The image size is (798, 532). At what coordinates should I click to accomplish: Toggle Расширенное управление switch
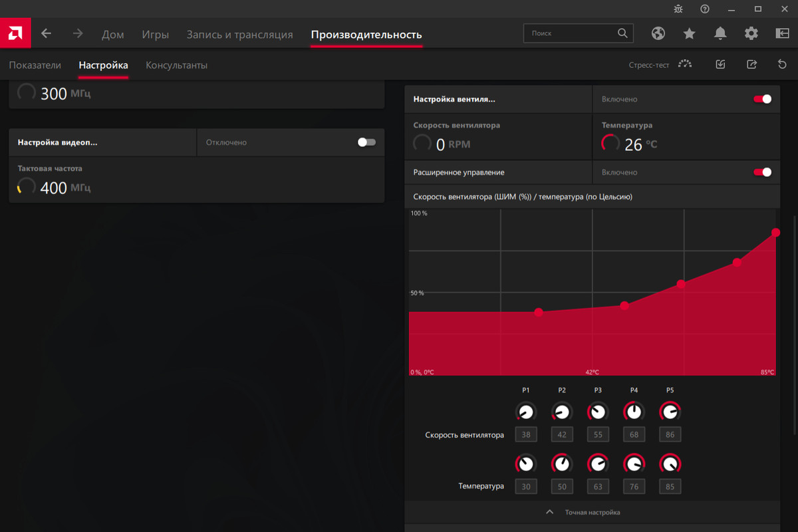click(x=762, y=172)
